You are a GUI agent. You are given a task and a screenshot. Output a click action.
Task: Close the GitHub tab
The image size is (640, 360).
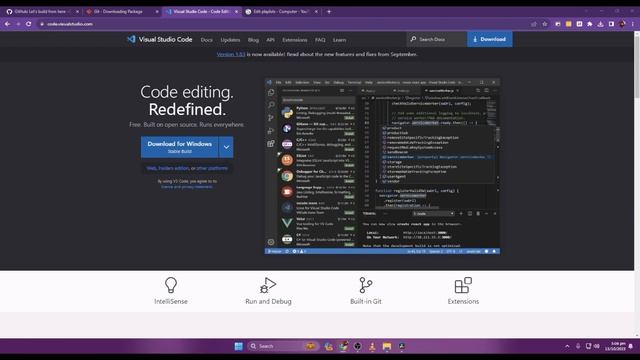coord(77,12)
